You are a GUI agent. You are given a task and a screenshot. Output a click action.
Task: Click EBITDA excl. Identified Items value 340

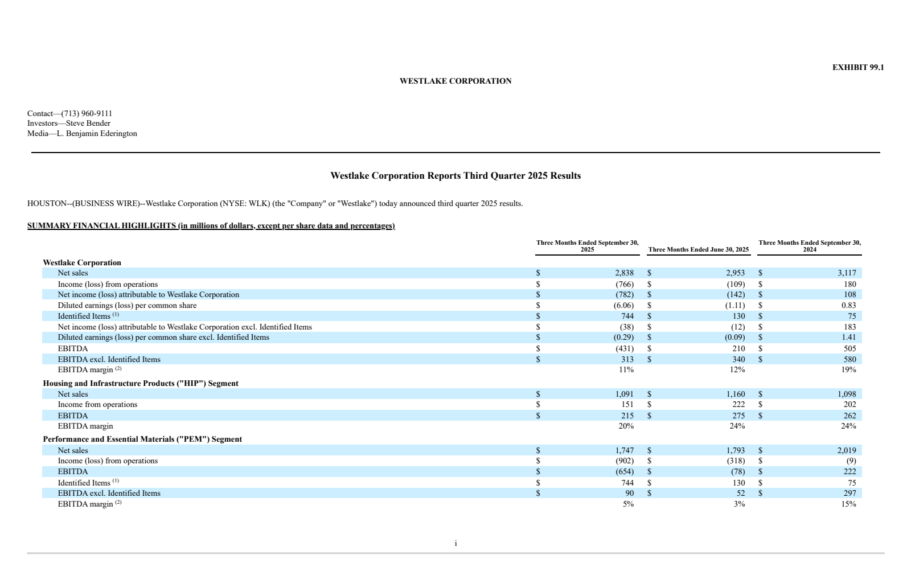click(x=738, y=359)
